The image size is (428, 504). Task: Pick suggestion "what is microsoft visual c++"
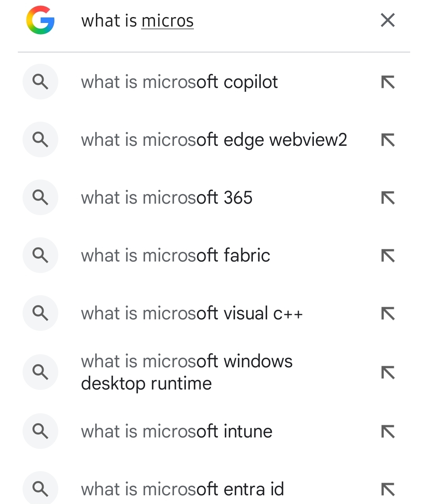click(x=192, y=313)
